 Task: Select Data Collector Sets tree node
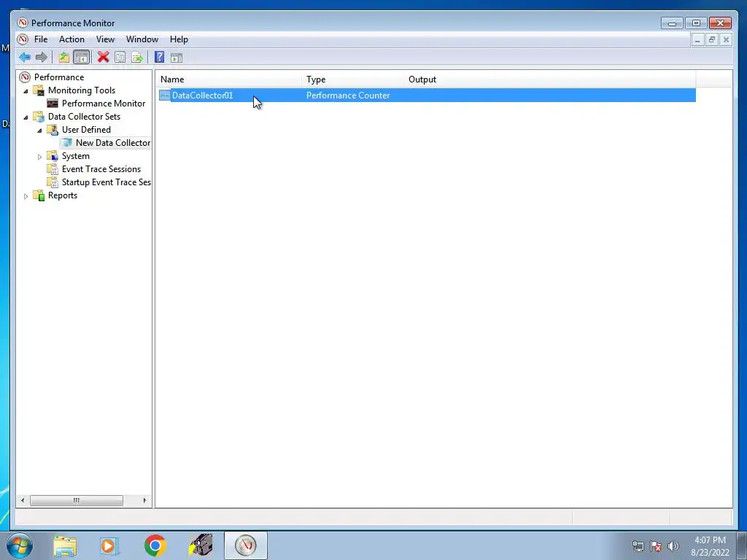84,116
